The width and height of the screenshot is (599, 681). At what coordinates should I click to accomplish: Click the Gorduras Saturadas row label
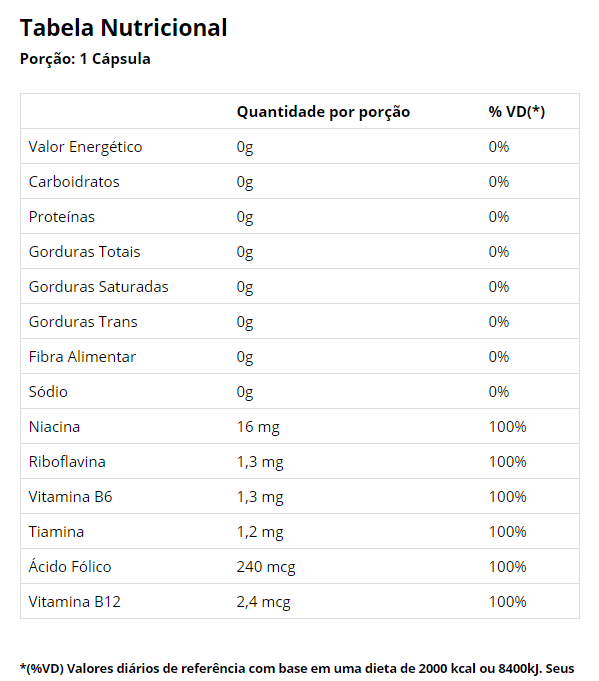(99, 287)
